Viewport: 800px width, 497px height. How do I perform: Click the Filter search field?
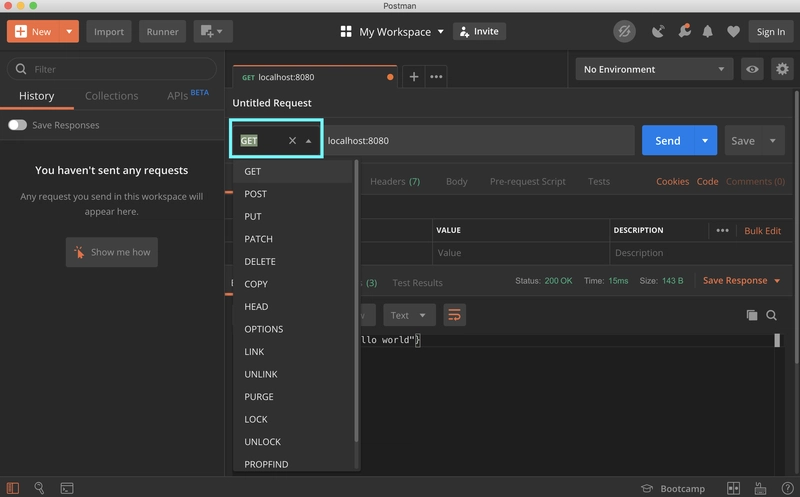point(112,69)
